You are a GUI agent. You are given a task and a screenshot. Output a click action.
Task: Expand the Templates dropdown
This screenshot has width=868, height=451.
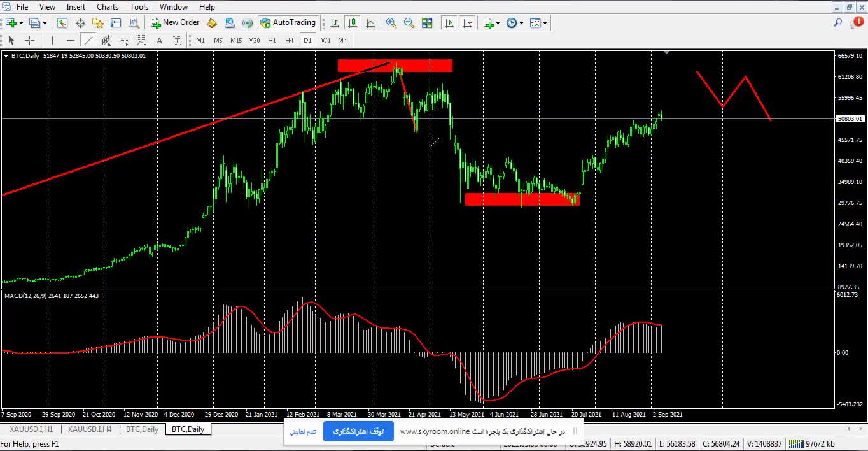pos(538,22)
